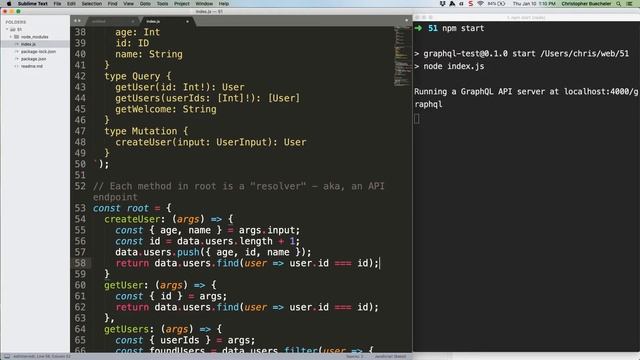Click the minimap code overview
This screenshot has width=640, height=360.
coord(402,56)
